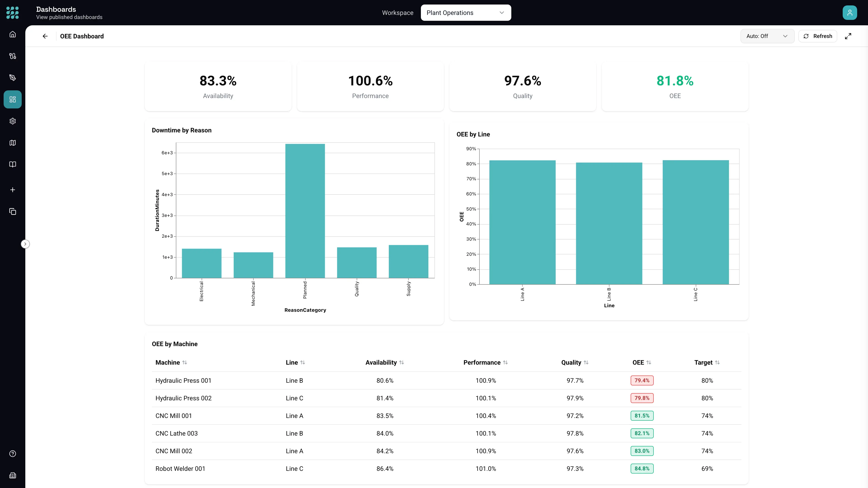Select the Hydraulic Press 001 row name
The image size is (868, 488).
[183, 380]
